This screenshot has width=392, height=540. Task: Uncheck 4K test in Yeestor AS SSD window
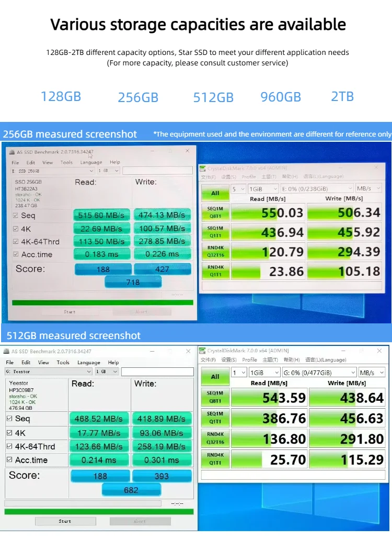coord(9,433)
